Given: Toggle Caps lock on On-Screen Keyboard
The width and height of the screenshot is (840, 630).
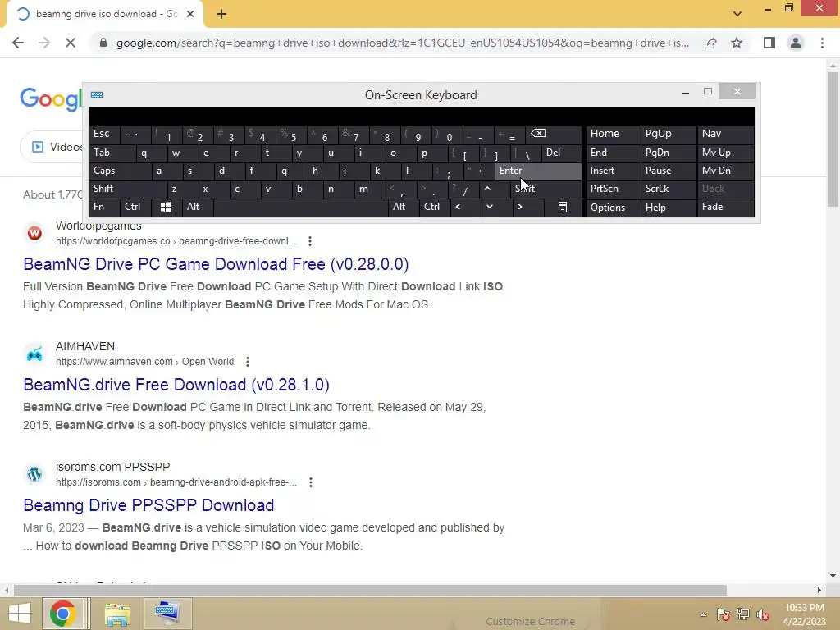Looking at the screenshot, I should pyautogui.click(x=120, y=171).
